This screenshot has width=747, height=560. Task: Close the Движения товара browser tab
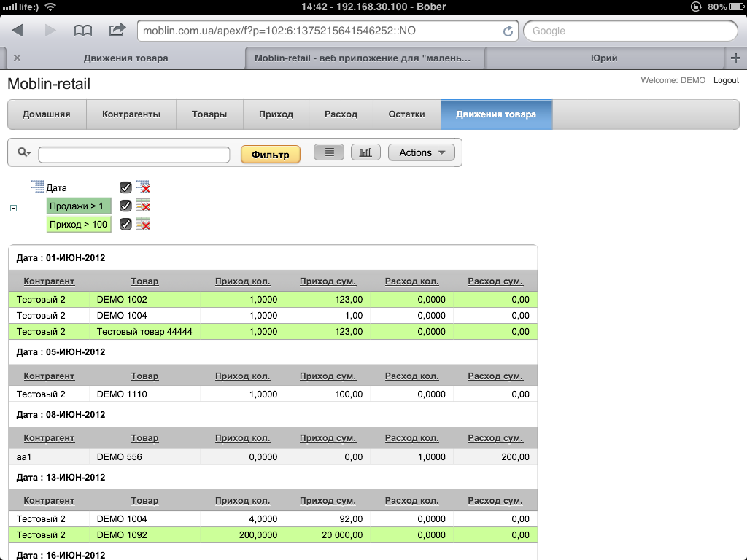pos(18,58)
